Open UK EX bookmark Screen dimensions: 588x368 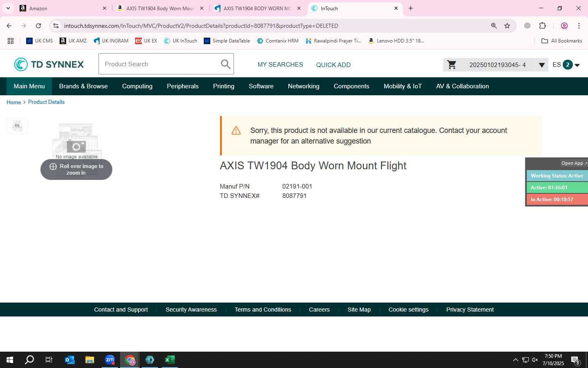(x=146, y=41)
